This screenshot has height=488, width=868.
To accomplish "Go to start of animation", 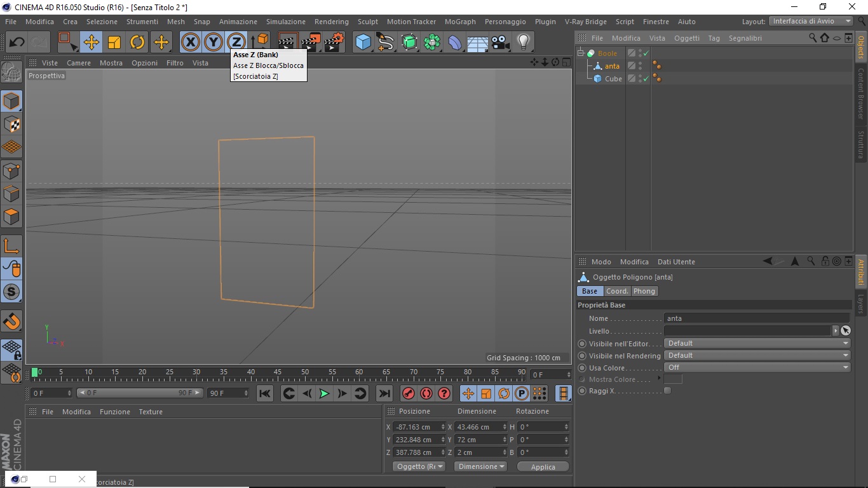I will pos(265,393).
